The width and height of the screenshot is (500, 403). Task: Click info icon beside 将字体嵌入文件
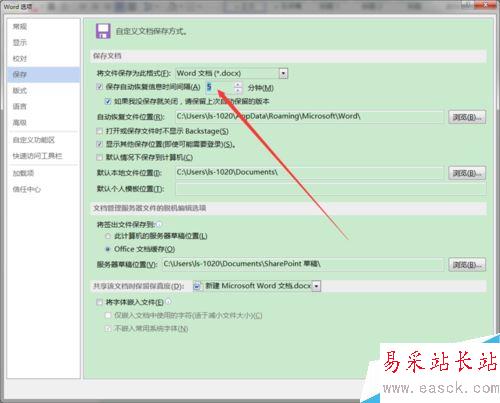(x=168, y=302)
